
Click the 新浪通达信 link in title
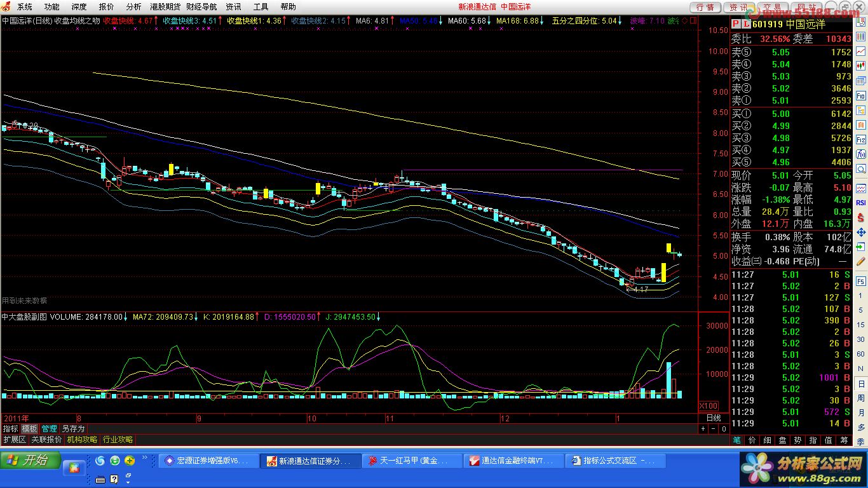click(477, 6)
